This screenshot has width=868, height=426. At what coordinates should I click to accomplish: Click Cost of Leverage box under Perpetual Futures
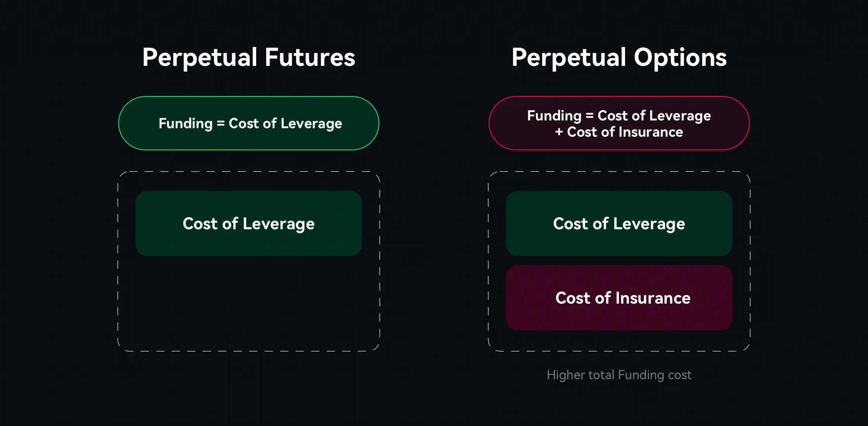[x=248, y=223]
